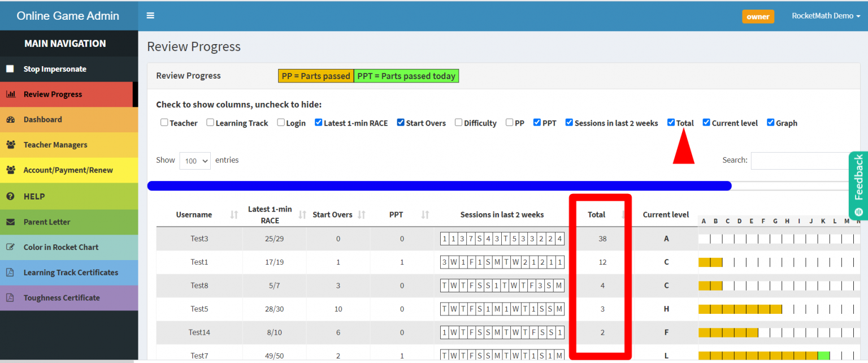Click the orange owner badge

(758, 16)
